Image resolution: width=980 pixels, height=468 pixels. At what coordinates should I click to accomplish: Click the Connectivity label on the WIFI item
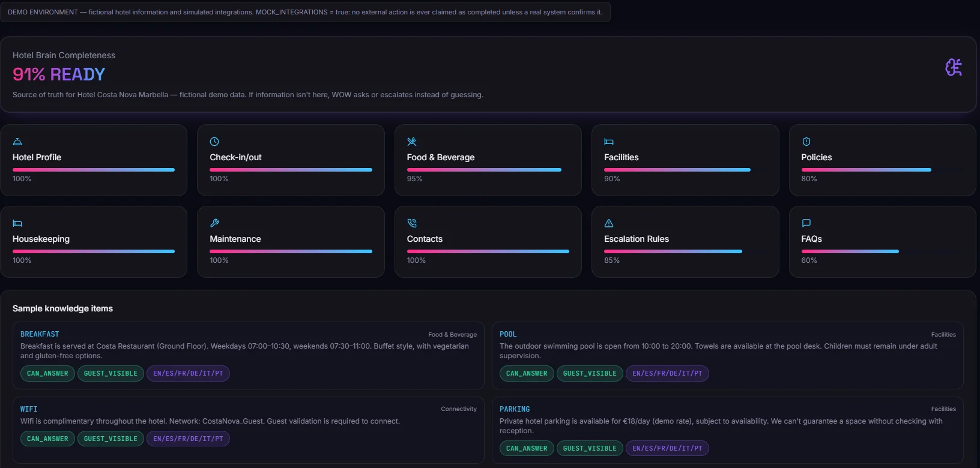[459, 409]
